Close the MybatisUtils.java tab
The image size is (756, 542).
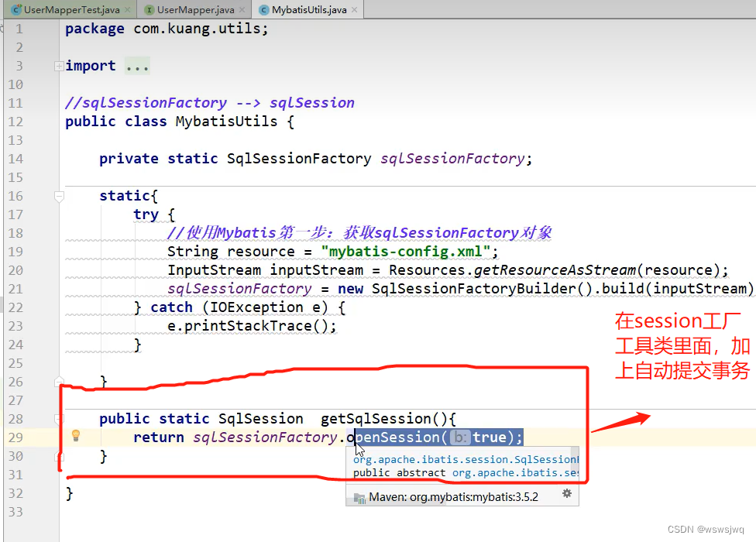tap(355, 9)
